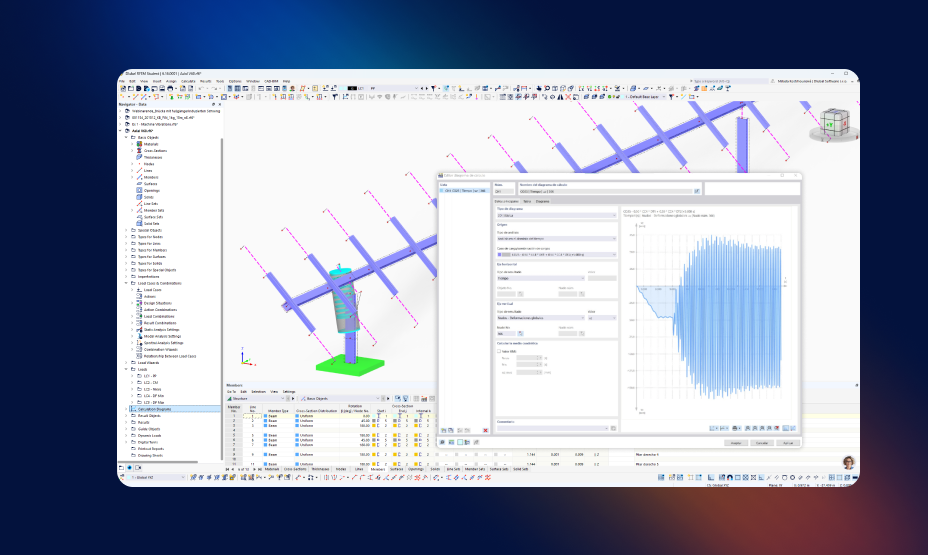The height and width of the screenshot is (555, 928).
Task: Select the CH1 diagram entry in Lista
Action: [x=465, y=191]
